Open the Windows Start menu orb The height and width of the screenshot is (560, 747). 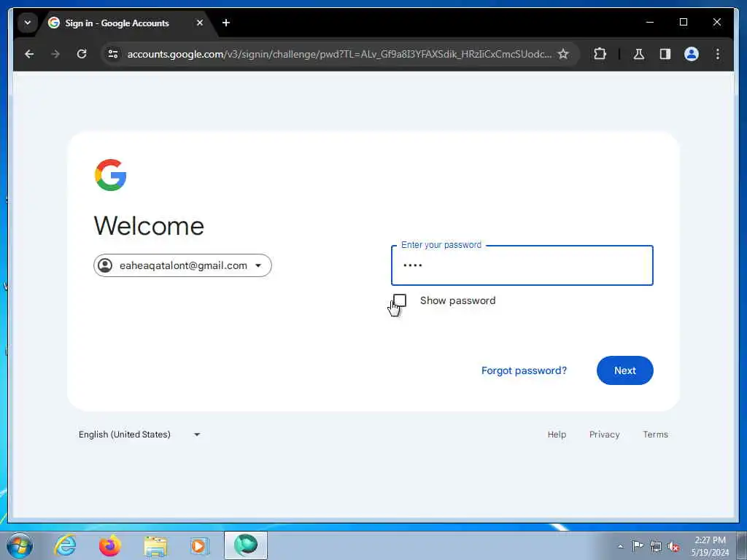[x=20, y=545]
